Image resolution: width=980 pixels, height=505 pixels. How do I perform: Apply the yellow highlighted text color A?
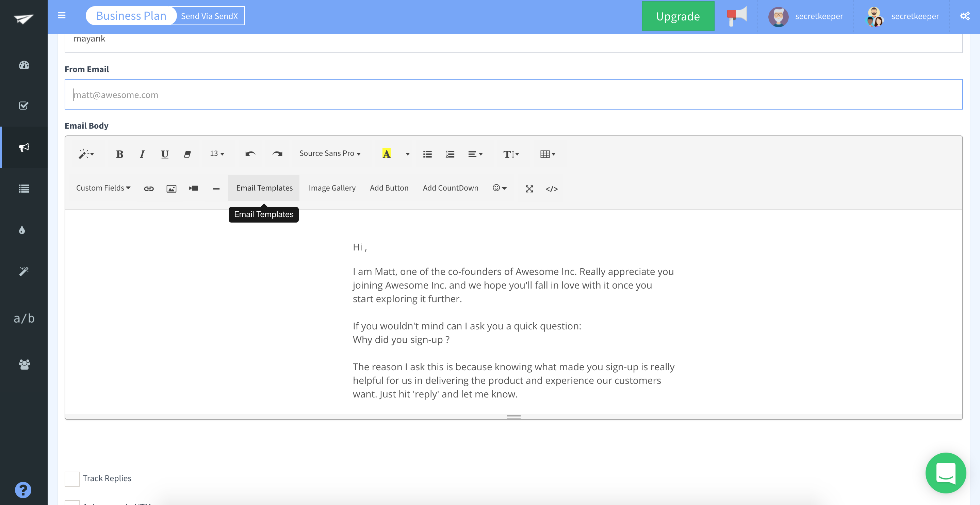coord(387,154)
